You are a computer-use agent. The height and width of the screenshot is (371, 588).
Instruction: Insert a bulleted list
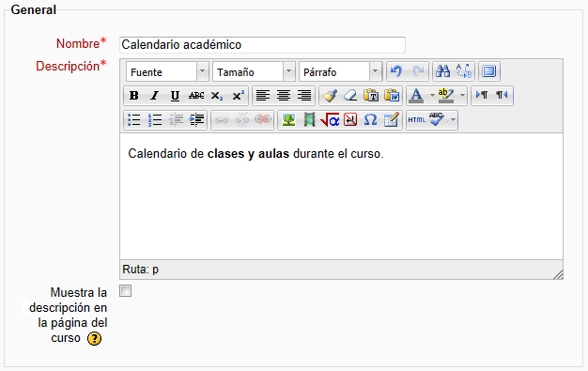click(134, 120)
